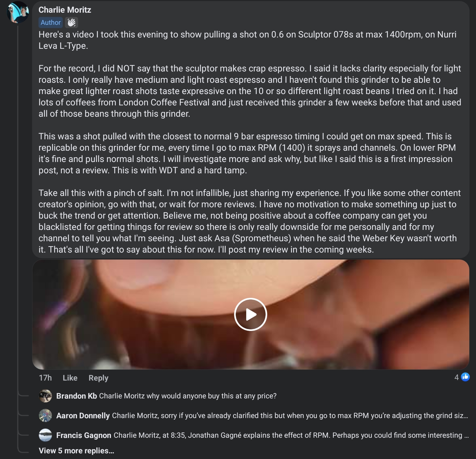Open Brandon Kb name link
The height and width of the screenshot is (459, 476).
point(77,396)
